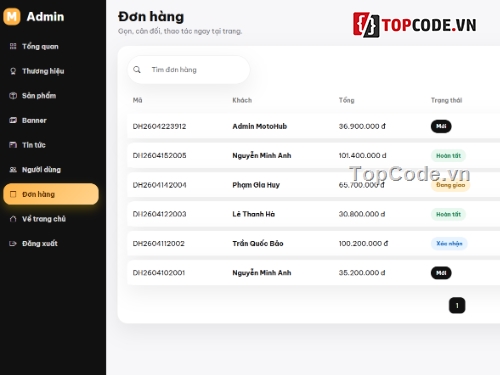Click the Thương hiệu badge icon
500x375 pixels.
[13, 71]
